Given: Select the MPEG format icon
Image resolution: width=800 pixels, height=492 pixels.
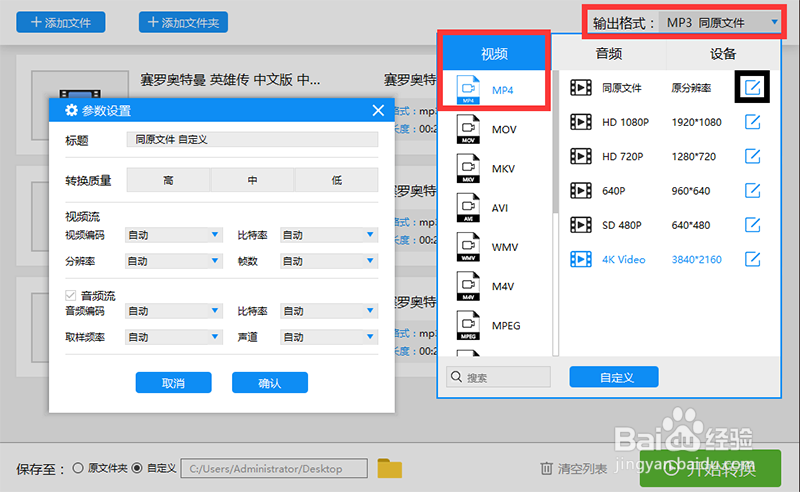Looking at the screenshot, I should [468, 326].
